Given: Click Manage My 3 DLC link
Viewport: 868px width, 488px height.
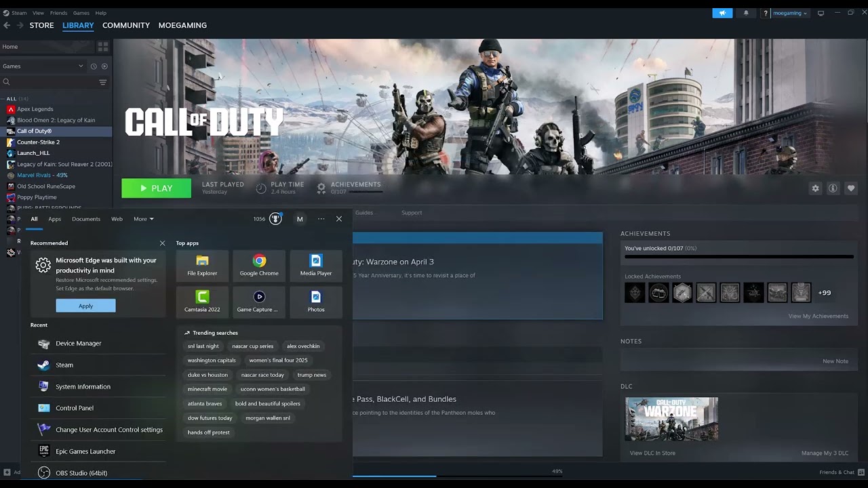Looking at the screenshot, I should tap(825, 453).
